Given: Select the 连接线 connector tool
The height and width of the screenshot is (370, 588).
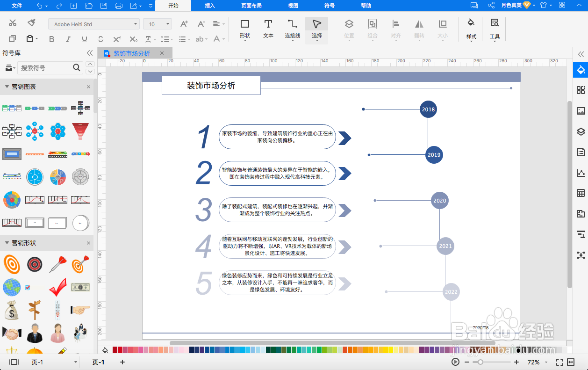Looking at the screenshot, I should 293,29.
